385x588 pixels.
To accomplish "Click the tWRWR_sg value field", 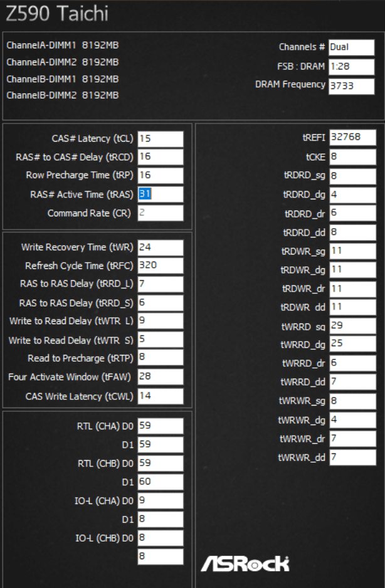I will pos(353,401).
